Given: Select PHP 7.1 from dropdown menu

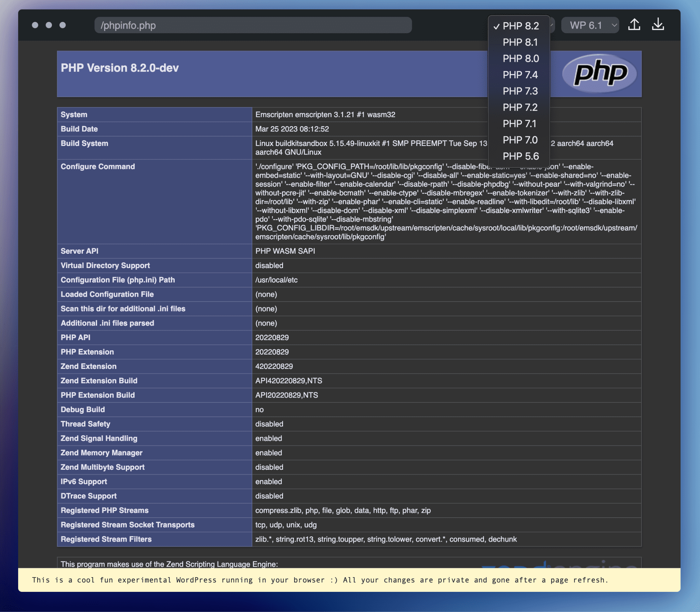Looking at the screenshot, I should coord(519,124).
